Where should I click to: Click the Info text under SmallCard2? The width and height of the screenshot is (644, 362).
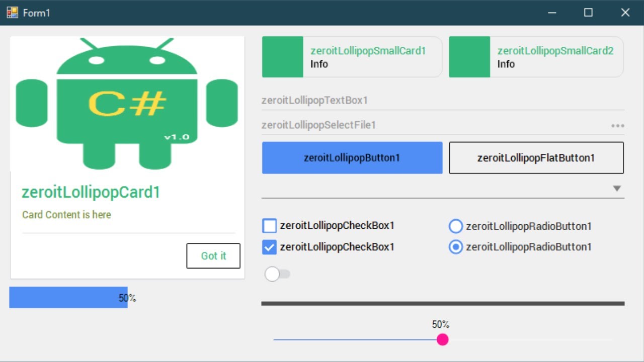pos(506,64)
